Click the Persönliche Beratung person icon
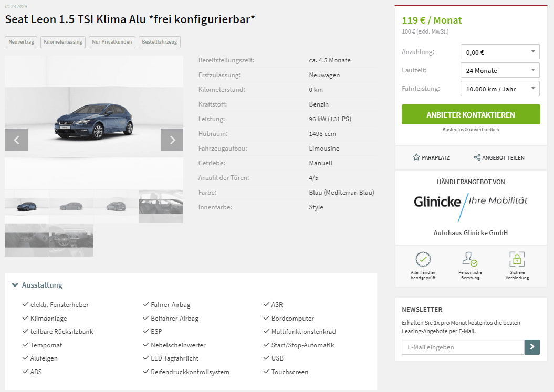 pos(470,259)
